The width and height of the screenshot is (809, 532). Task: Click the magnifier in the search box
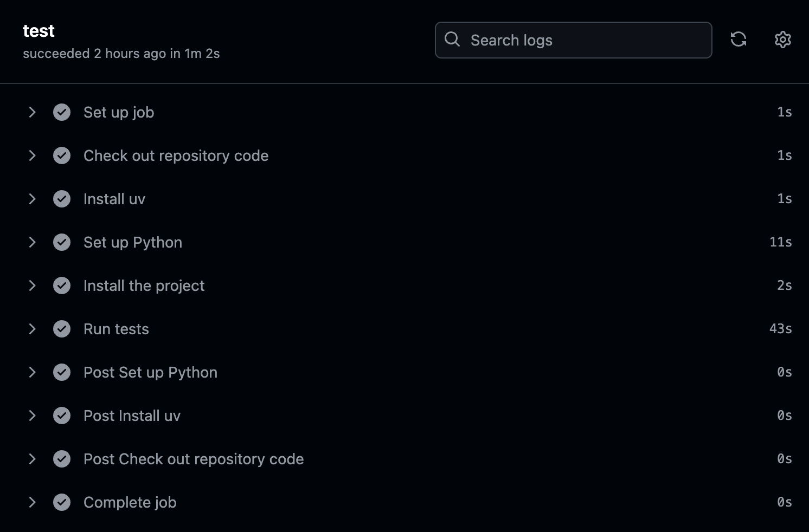453,40
